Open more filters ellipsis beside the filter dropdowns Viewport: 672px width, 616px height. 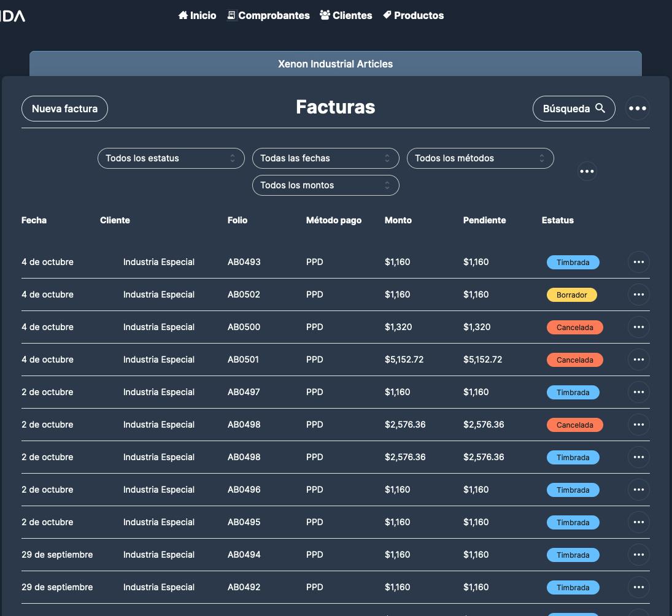[x=587, y=171]
